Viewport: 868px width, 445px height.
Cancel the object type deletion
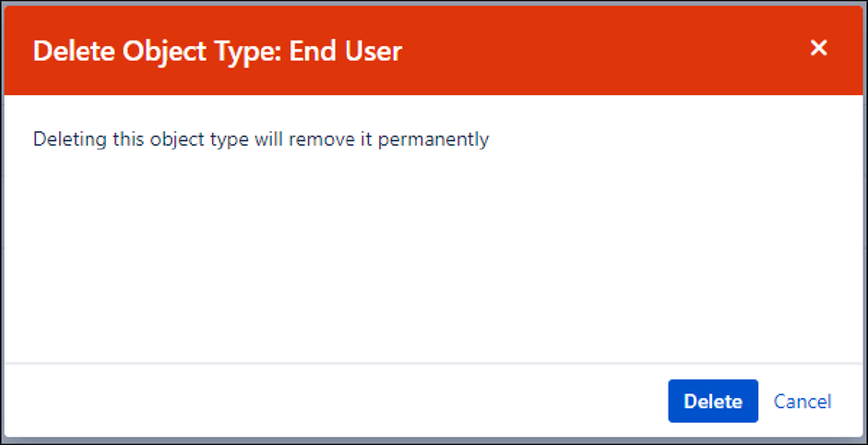(803, 401)
